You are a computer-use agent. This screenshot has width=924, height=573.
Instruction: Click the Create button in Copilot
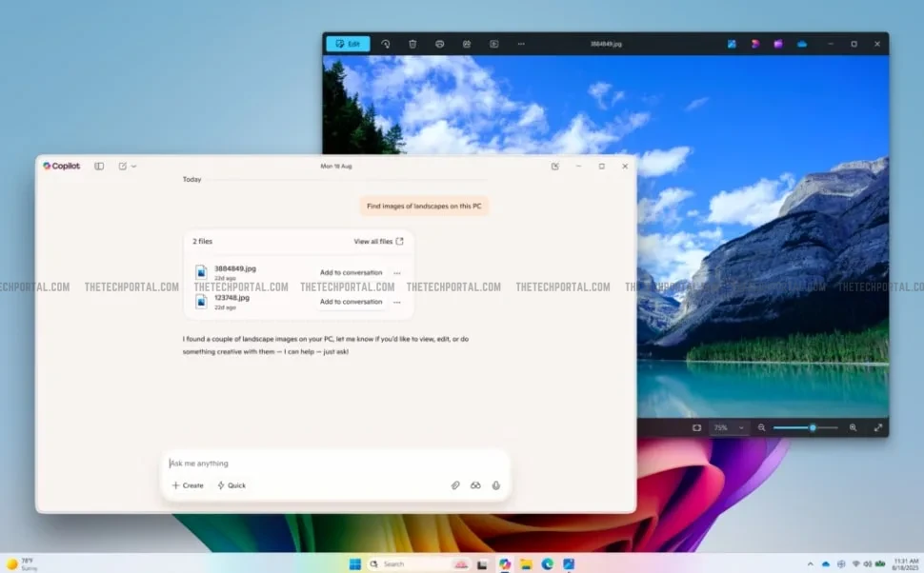[188, 485]
